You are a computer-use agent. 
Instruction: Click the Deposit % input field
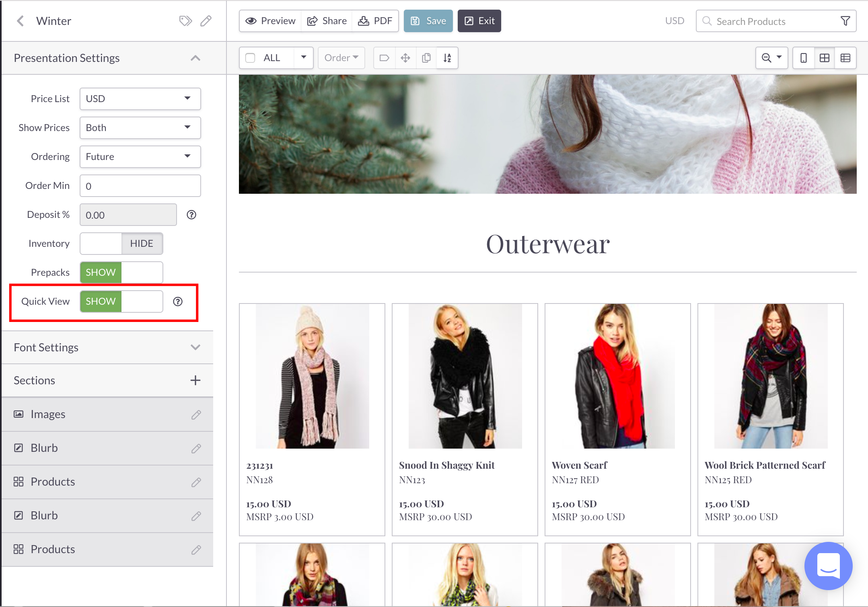point(128,215)
